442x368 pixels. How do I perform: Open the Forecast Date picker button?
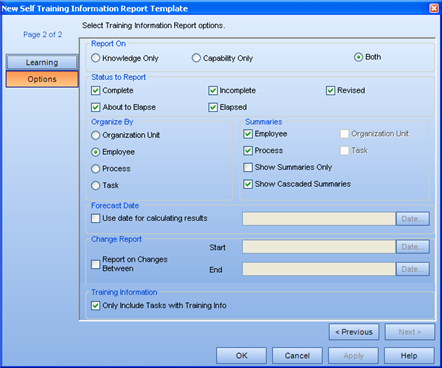tap(413, 219)
